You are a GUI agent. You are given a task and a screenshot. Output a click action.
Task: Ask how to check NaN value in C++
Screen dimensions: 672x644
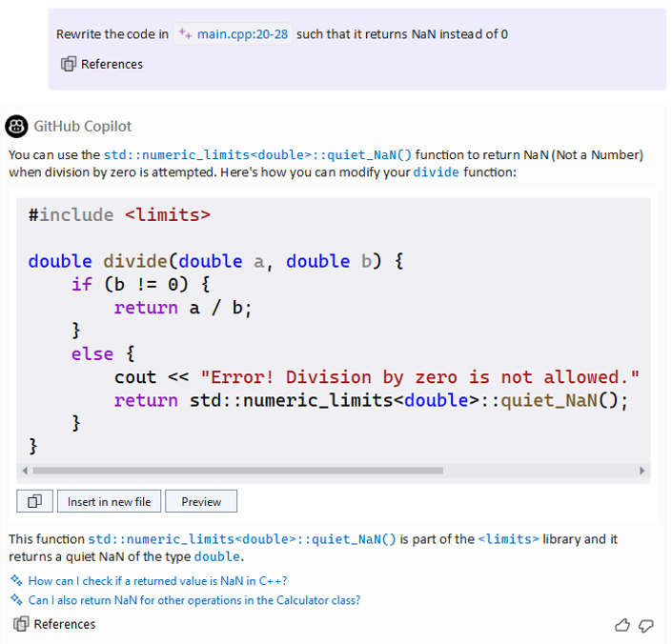click(x=157, y=580)
